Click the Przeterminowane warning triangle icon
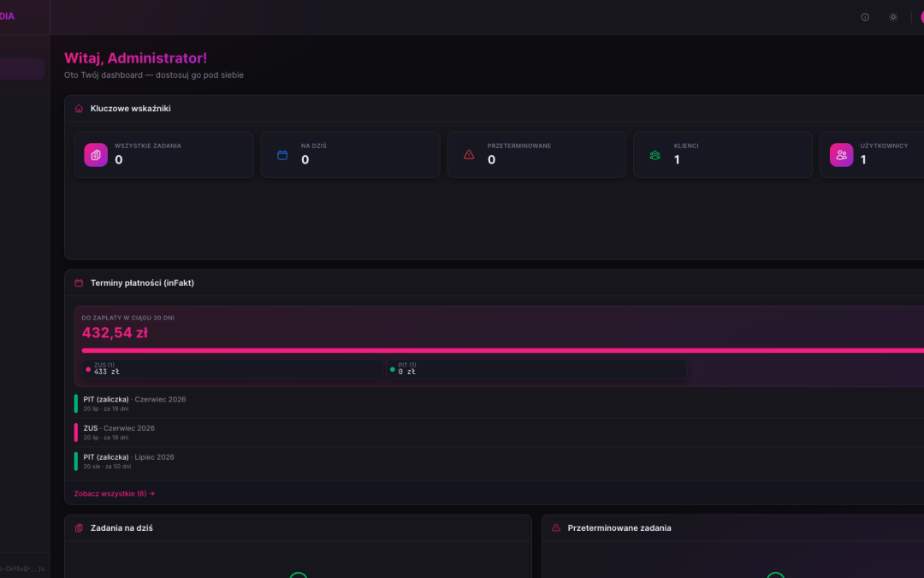This screenshot has width=924, height=578. coord(469,154)
